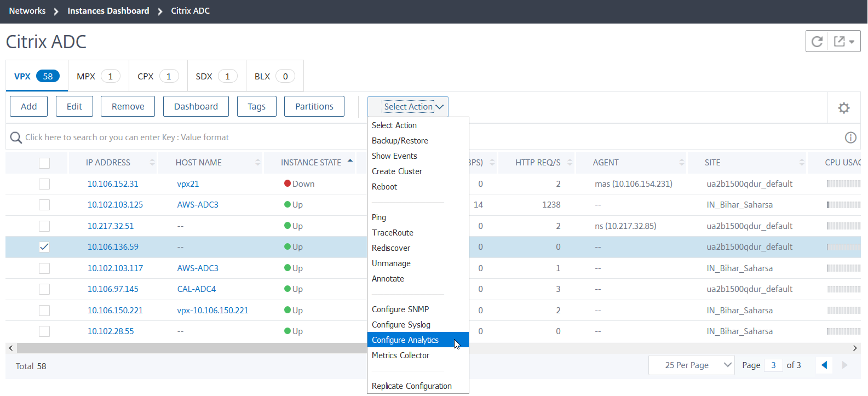Select Reboot menu entry
The image size is (868, 396).
pos(418,187)
